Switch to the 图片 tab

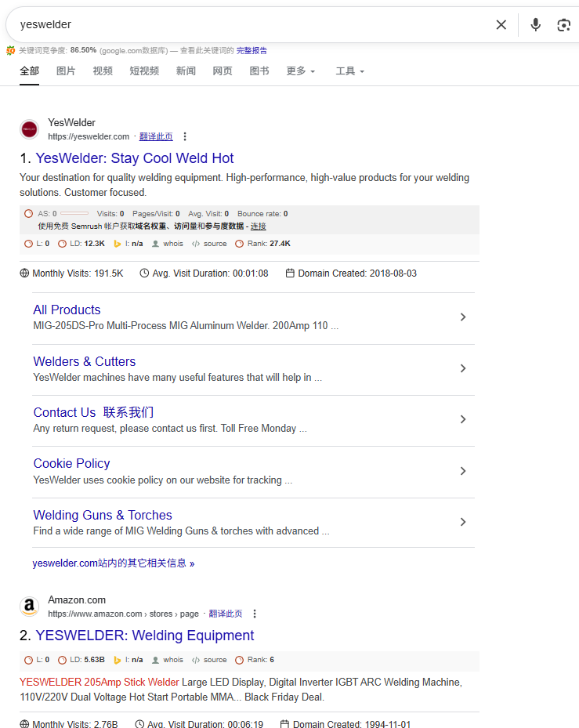66,71
